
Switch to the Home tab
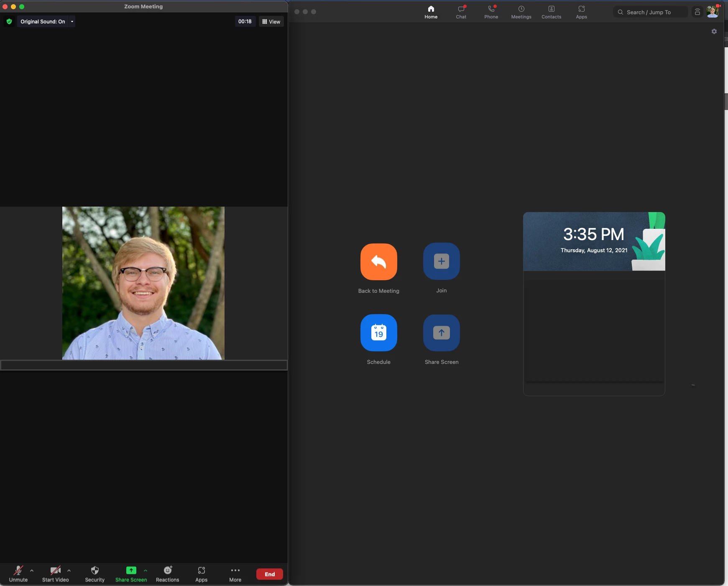point(431,12)
